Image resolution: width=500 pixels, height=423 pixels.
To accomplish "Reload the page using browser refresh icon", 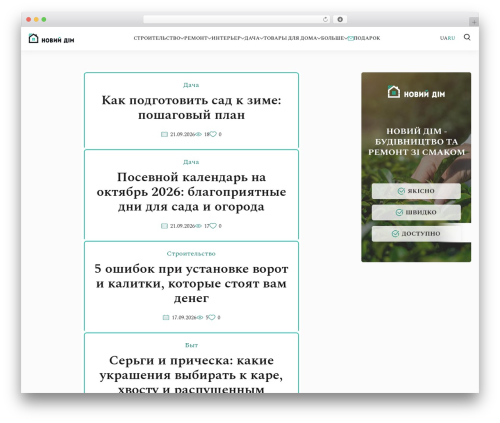I will 325,19.
